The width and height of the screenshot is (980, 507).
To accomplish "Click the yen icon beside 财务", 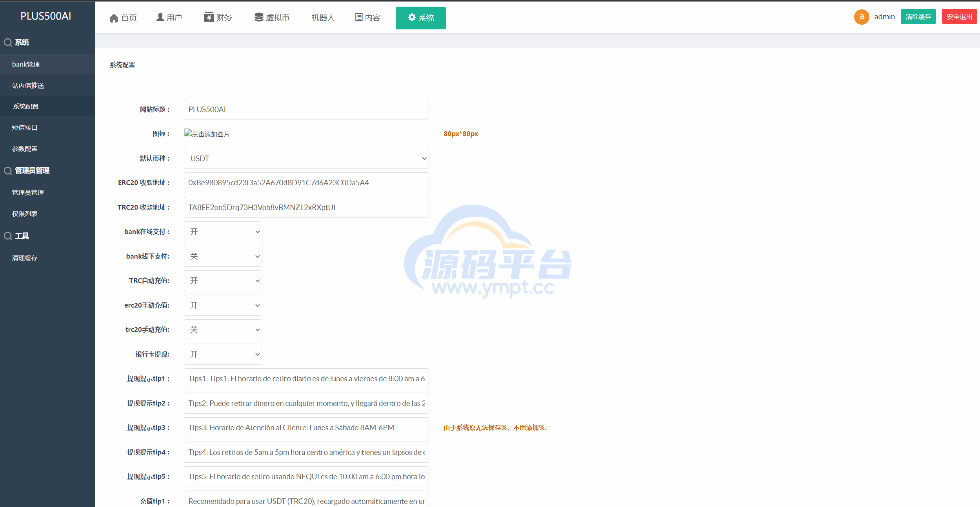I will (x=209, y=17).
